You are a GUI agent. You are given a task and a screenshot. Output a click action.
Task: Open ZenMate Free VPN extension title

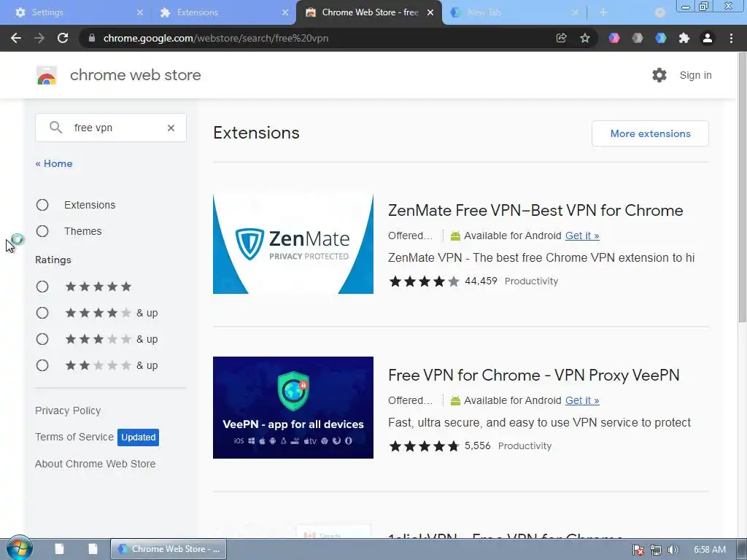(x=535, y=211)
